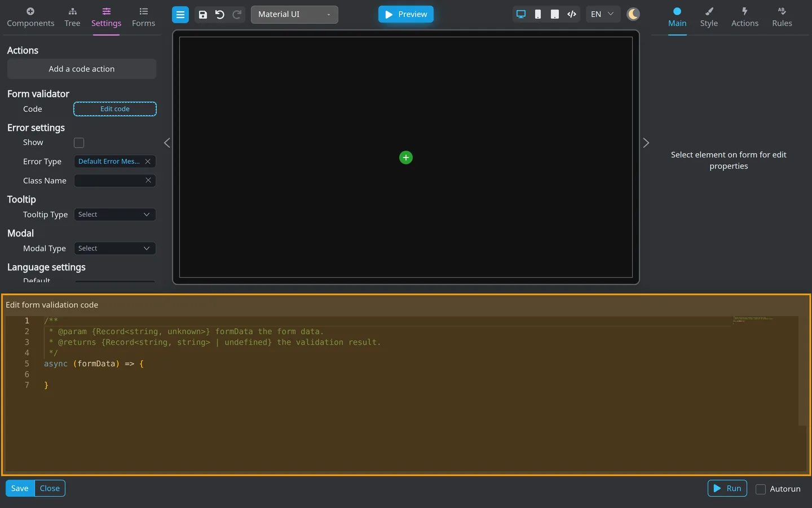This screenshot has height=508, width=812.
Task: Open the Tree tab
Action: [x=72, y=17]
